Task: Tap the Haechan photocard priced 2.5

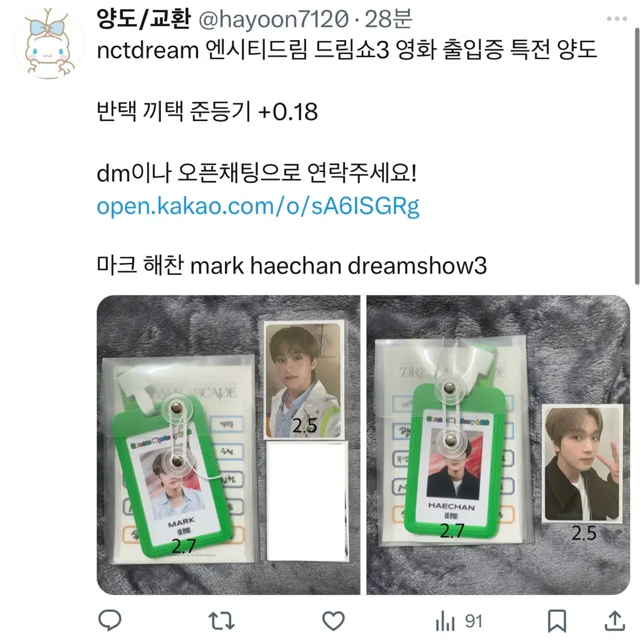Action: pyautogui.click(x=583, y=463)
